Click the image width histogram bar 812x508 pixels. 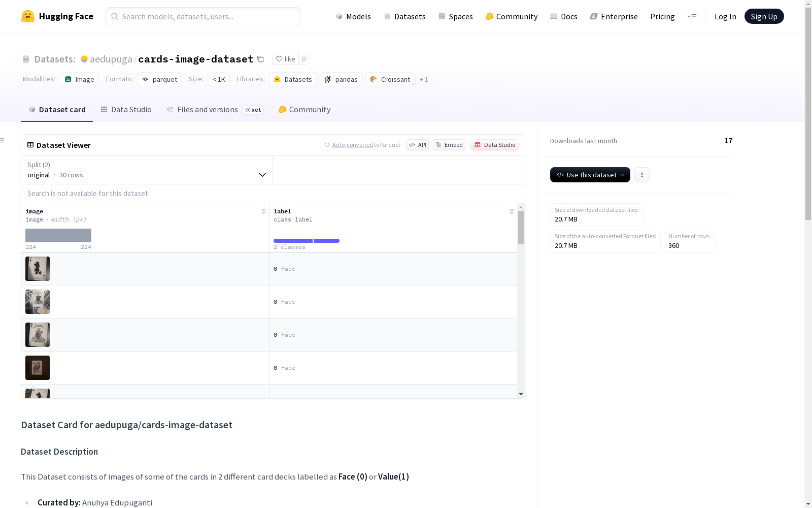pos(58,235)
